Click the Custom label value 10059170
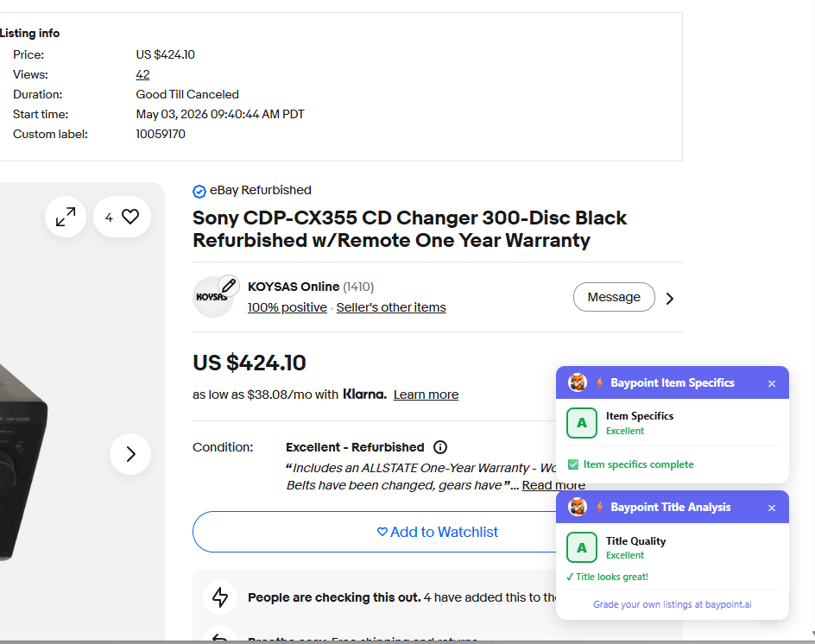 [161, 134]
